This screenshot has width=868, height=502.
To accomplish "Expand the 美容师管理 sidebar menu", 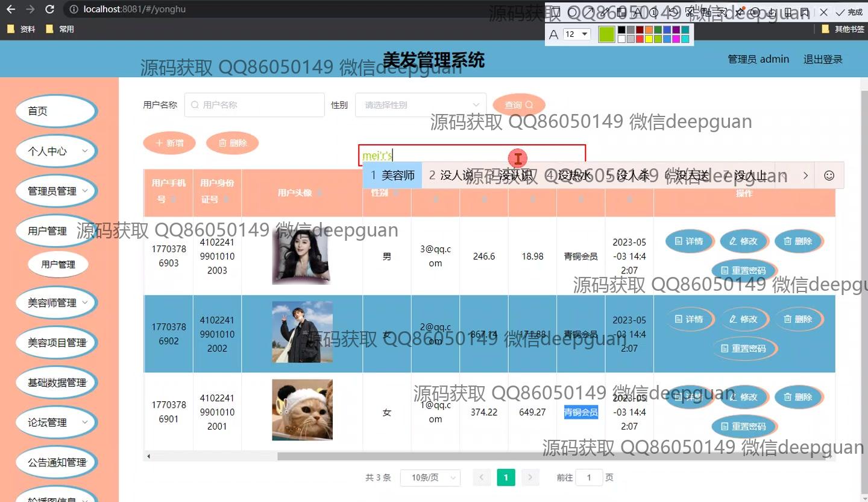I will (57, 303).
